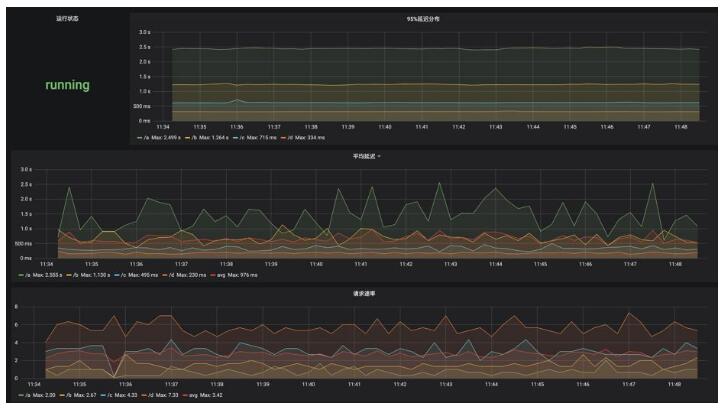Click the 11:40 tick on 平均延迟 time axis
The image size is (727, 409).
[316, 264]
